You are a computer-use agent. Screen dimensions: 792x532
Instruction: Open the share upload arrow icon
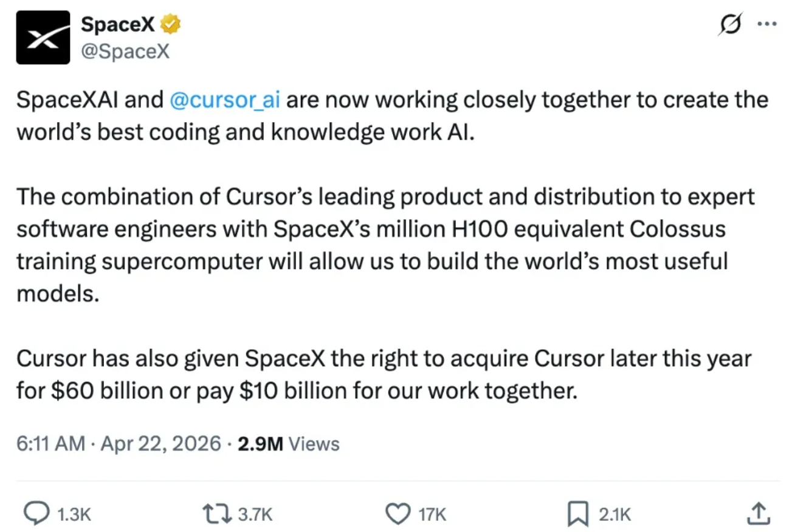click(x=759, y=514)
